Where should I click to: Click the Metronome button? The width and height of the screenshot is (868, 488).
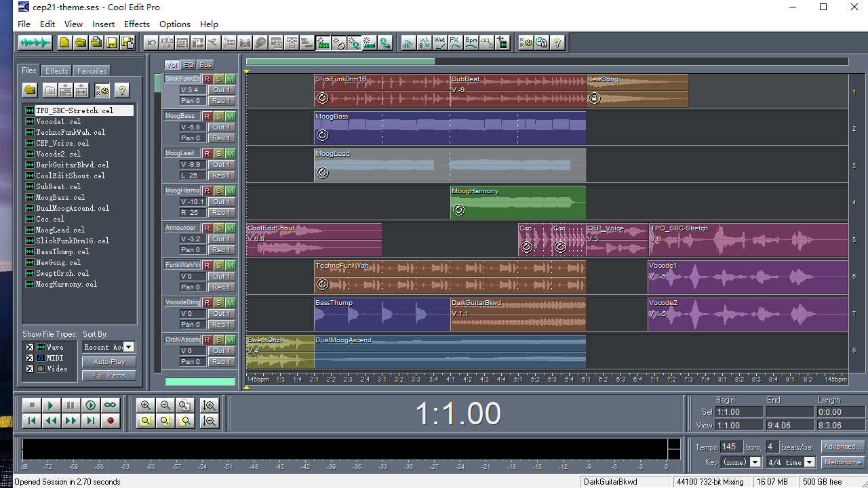(x=842, y=462)
